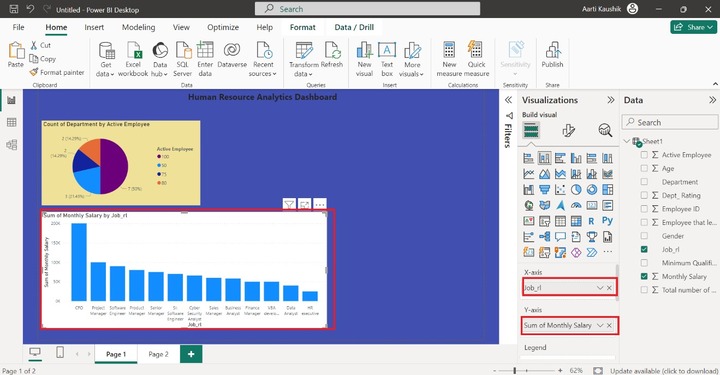Select the Format painter tool
The width and height of the screenshot is (720, 375).
point(57,72)
